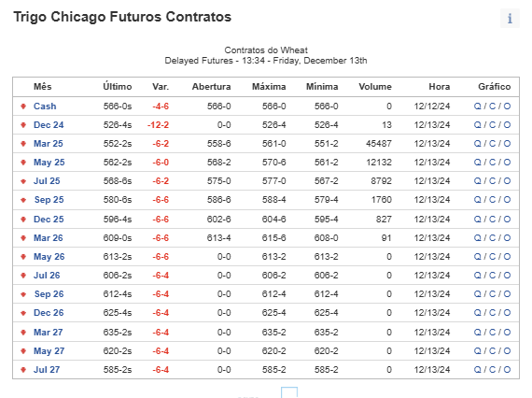Viewport: 532px width, 398px height.
Task: Open the Q quote link for May 26
Action: click(x=477, y=257)
